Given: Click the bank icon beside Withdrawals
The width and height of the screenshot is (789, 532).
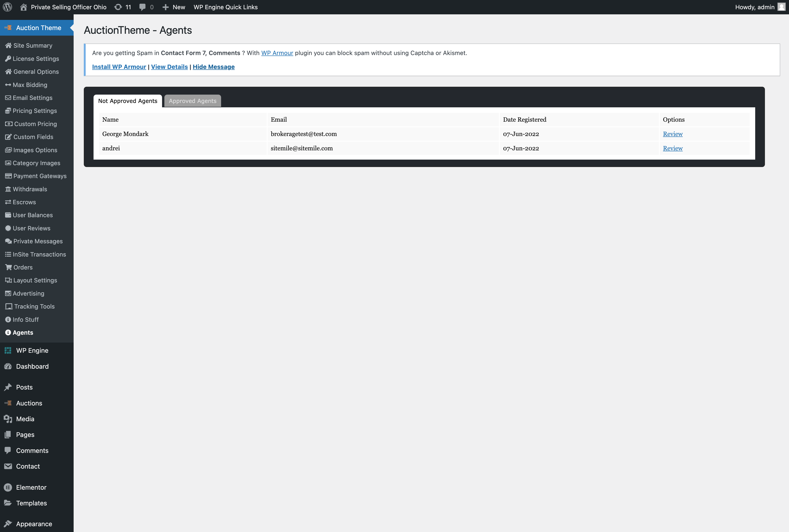Looking at the screenshot, I should point(8,189).
